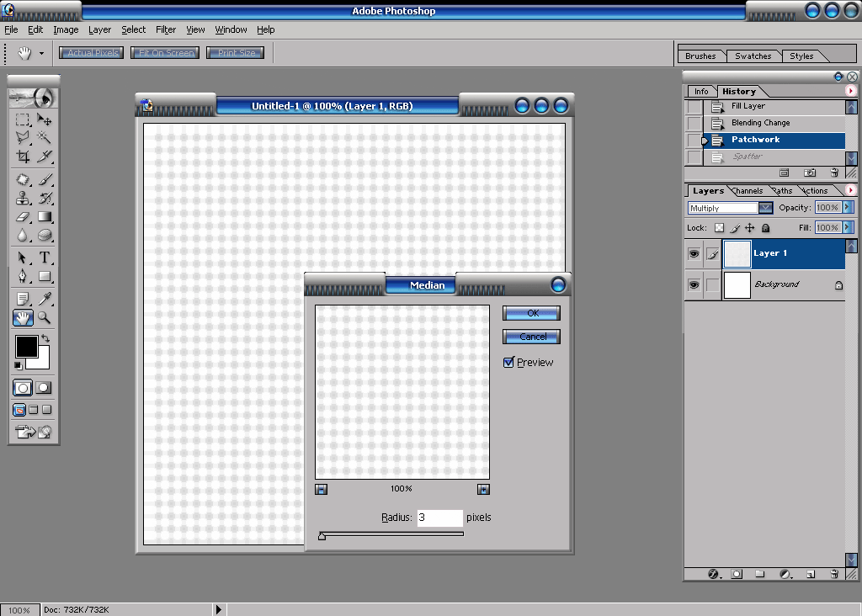
Task: Select the Eyedropper tool
Action: click(44, 299)
